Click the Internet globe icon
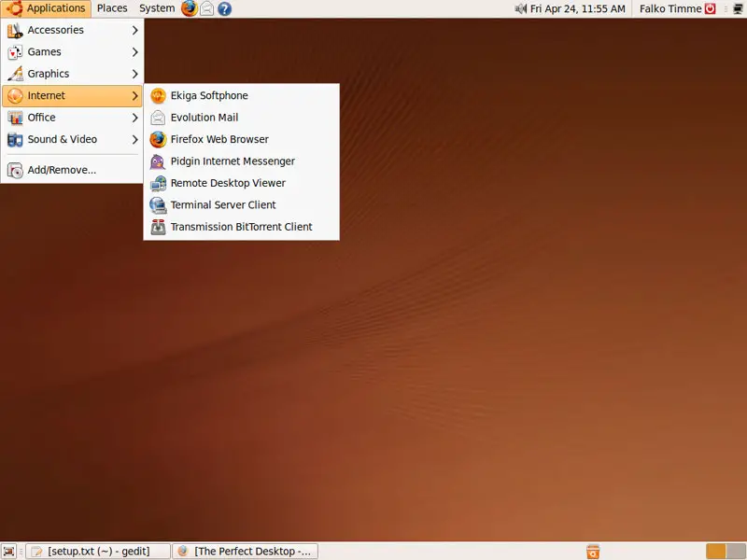 15,96
